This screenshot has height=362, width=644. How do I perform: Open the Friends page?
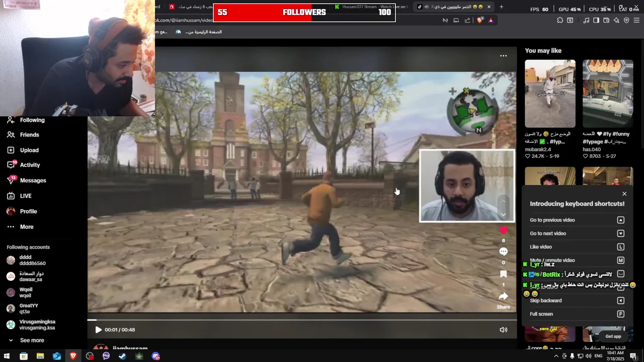coord(23,135)
